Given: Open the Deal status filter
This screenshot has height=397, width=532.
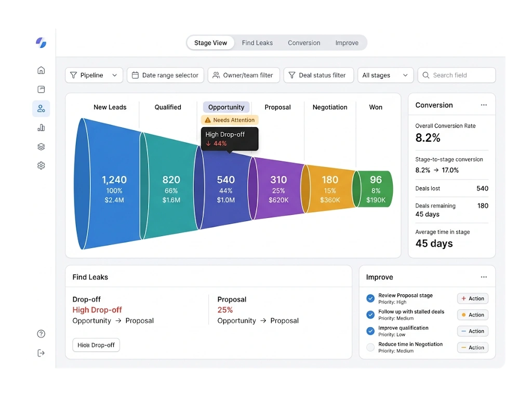Looking at the screenshot, I should 318,75.
